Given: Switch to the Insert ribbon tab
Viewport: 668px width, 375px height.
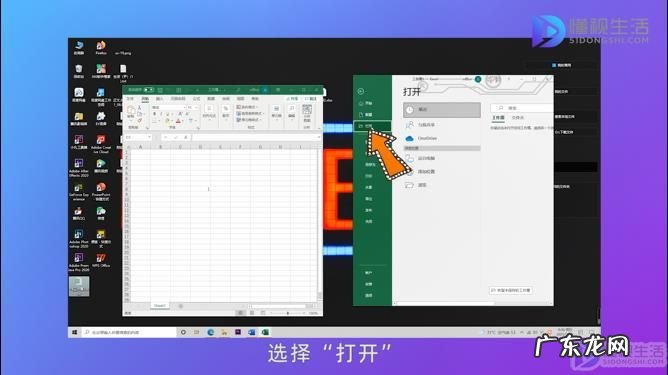Looking at the screenshot, I should click(159, 98).
